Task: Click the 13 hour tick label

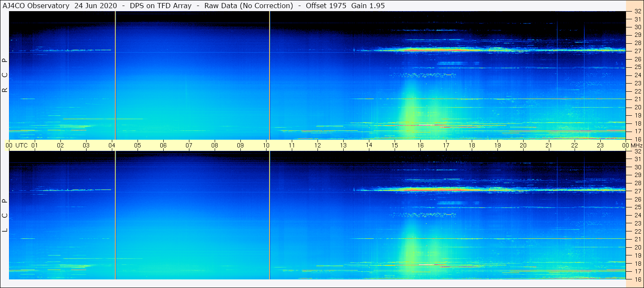Action: 343,145
